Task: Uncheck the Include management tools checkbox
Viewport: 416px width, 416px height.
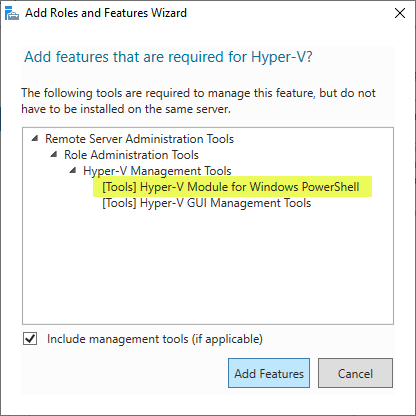Action: (x=30, y=339)
